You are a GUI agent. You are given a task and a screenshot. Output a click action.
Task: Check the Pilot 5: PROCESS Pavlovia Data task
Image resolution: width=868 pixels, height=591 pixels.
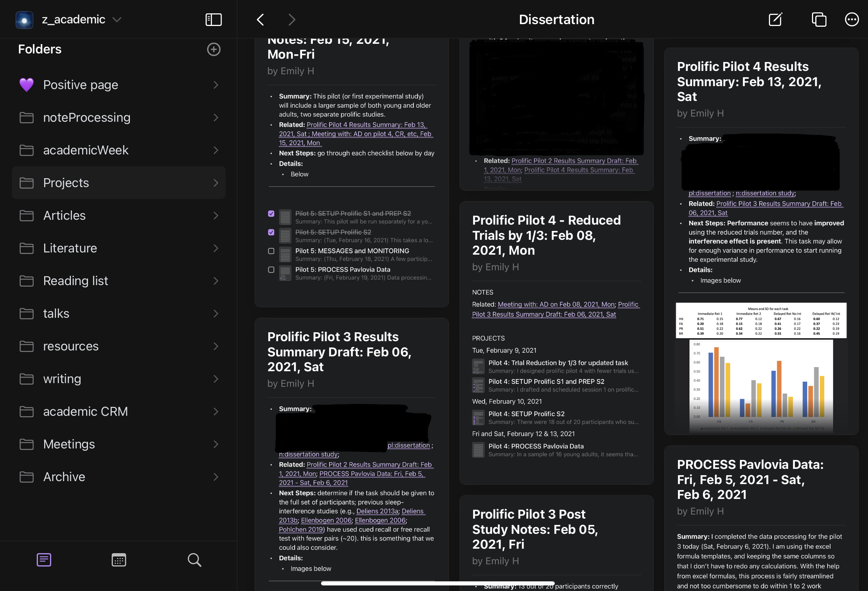pos(271,270)
